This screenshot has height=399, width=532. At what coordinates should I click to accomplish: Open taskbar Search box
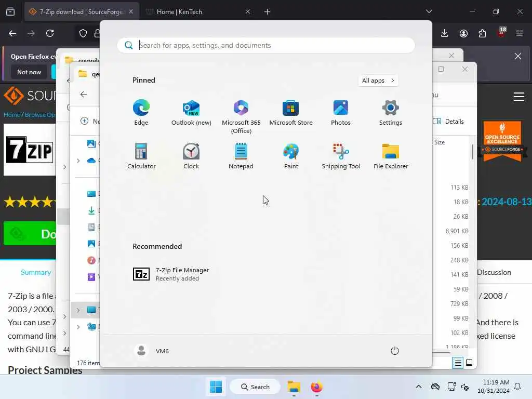click(x=255, y=387)
